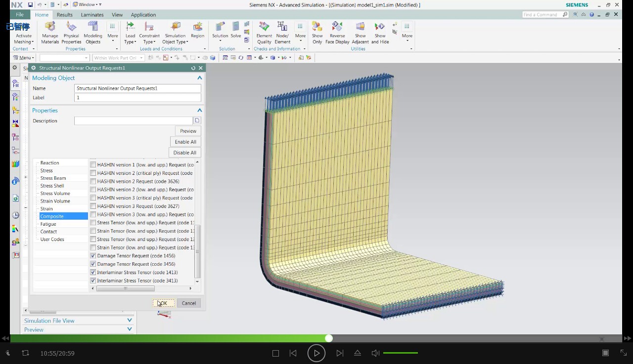Open More dropdown in Properties group
The image size is (633, 364).
tap(113, 33)
